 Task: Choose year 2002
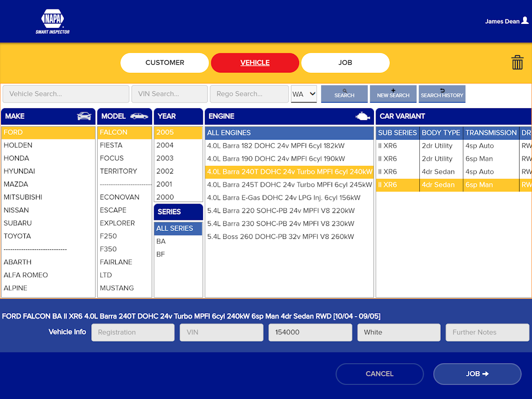pyautogui.click(x=178, y=171)
